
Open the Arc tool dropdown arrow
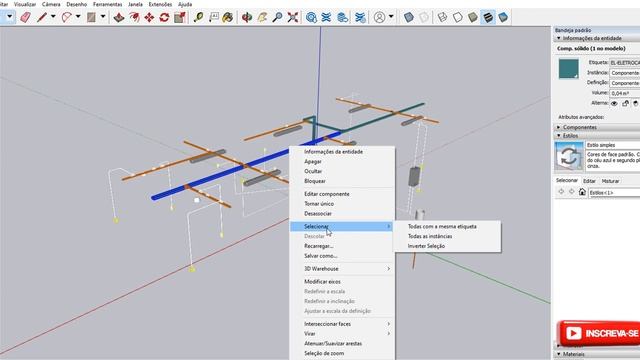click(78, 17)
